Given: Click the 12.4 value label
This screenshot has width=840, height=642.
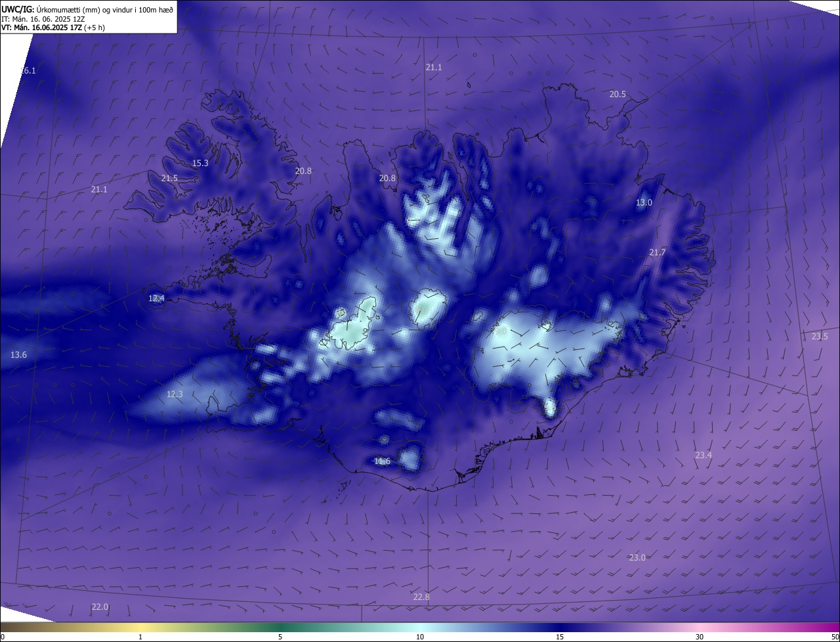Looking at the screenshot, I should (156, 299).
